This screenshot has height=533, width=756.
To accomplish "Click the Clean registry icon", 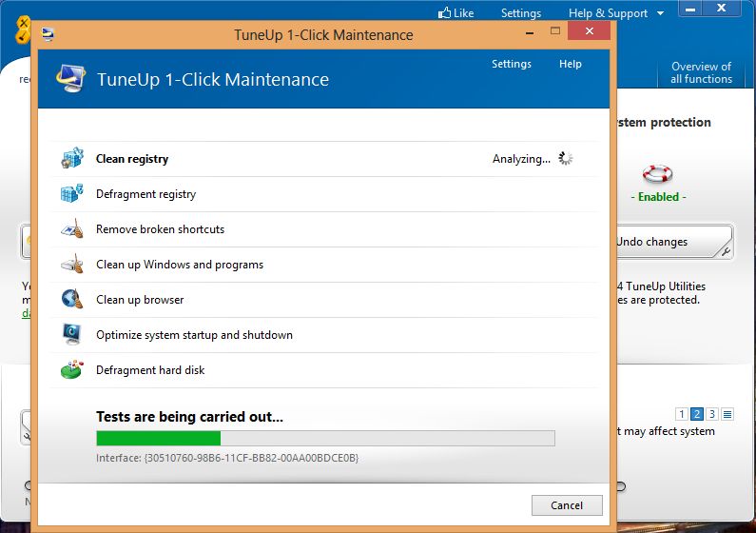I will pyautogui.click(x=72, y=158).
